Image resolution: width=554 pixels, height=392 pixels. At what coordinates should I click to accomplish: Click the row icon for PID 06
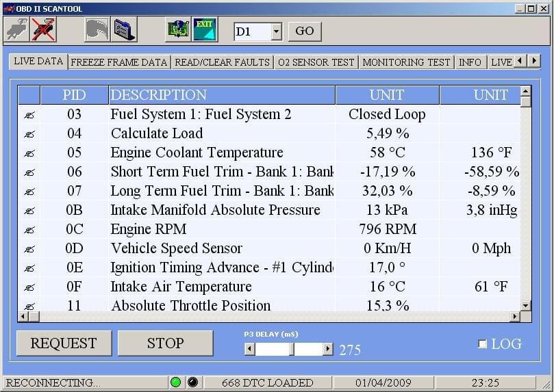[29, 172]
